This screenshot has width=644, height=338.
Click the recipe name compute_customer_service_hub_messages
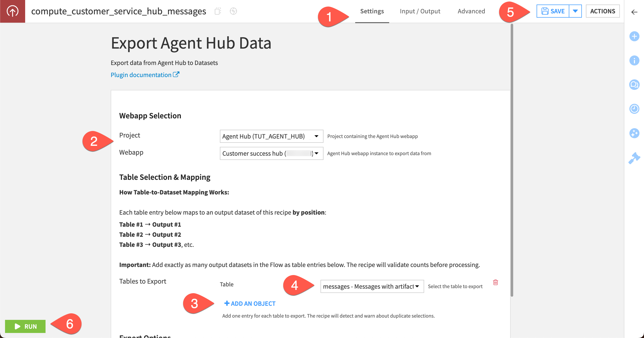(x=118, y=11)
